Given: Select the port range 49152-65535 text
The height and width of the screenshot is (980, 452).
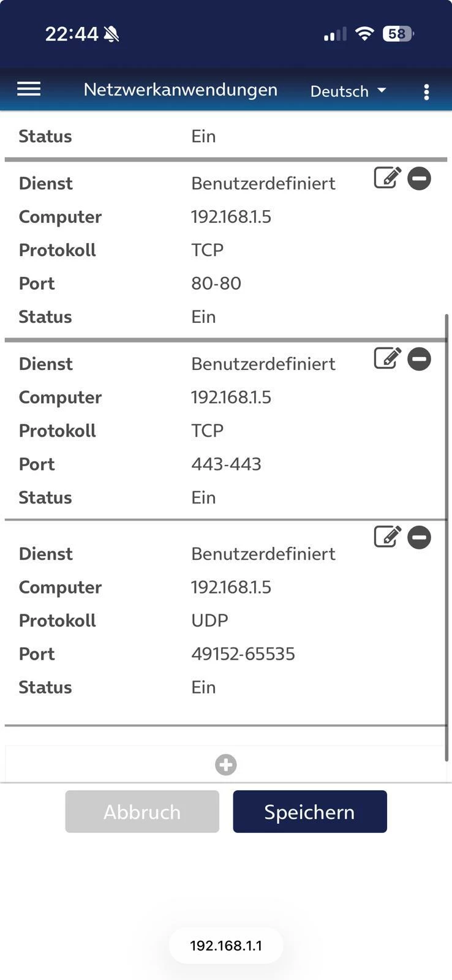Looking at the screenshot, I should click(x=243, y=654).
